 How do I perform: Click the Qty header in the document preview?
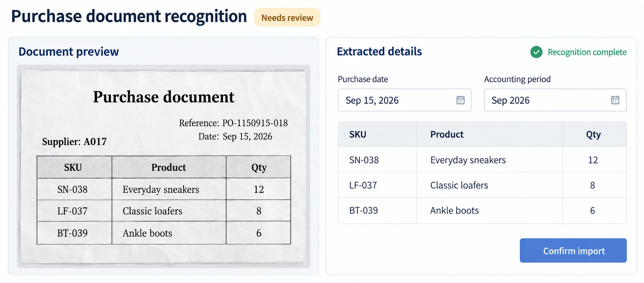[259, 168]
